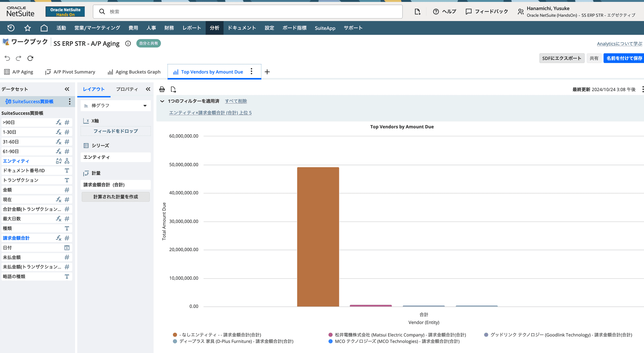The height and width of the screenshot is (353, 644).
Task: Open Top Vendors tab options menu
Action: coord(251,72)
